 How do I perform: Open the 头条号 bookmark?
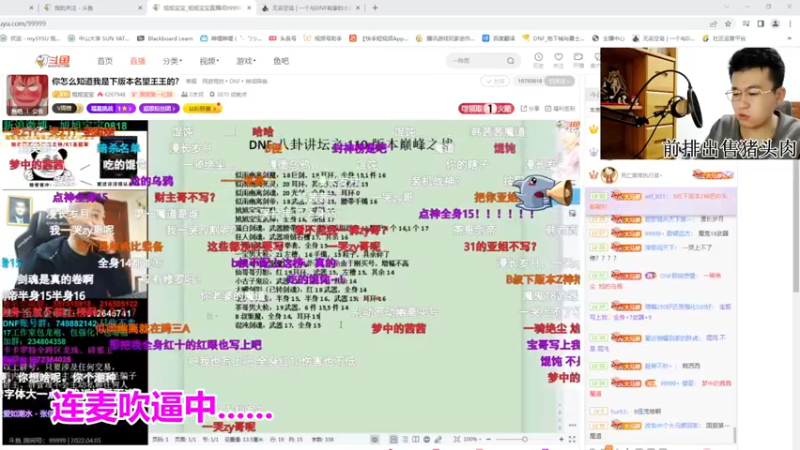pyautogui.click(x=283, y=38)
